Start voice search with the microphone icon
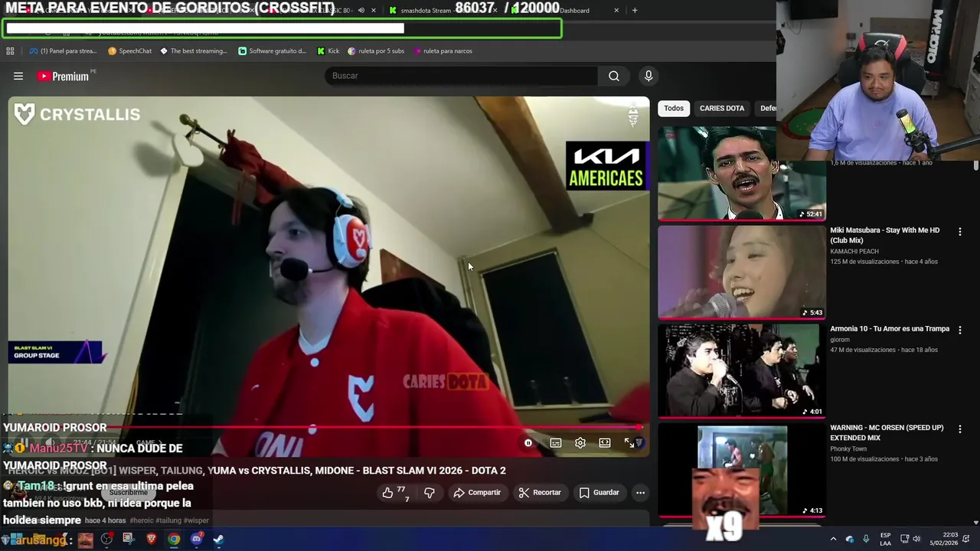 pos(648,76)
